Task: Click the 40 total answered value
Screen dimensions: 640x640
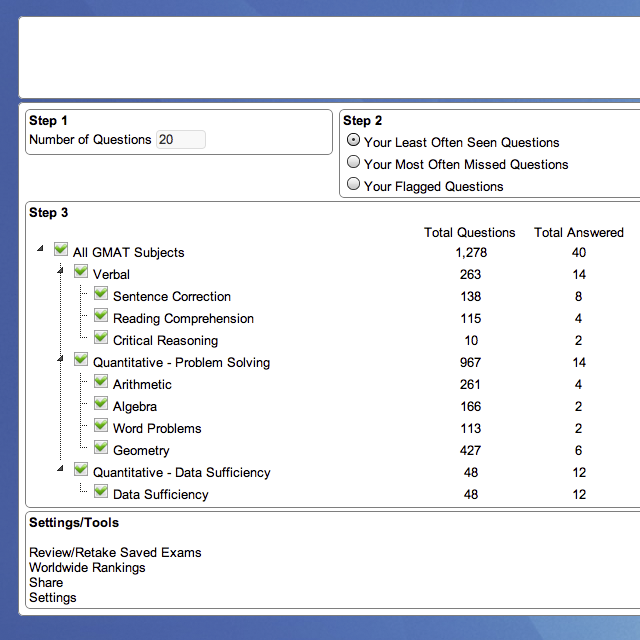Action: click(x=579, y=253)
